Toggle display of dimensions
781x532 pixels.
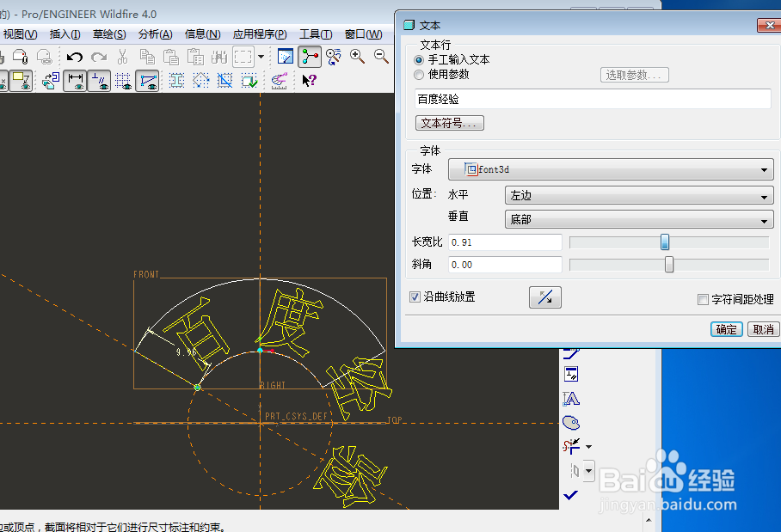coord(75,81)
